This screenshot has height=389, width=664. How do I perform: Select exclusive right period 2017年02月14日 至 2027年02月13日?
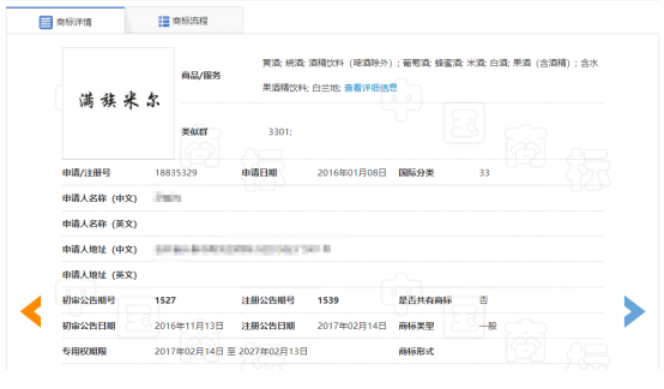tap(231, 351)
